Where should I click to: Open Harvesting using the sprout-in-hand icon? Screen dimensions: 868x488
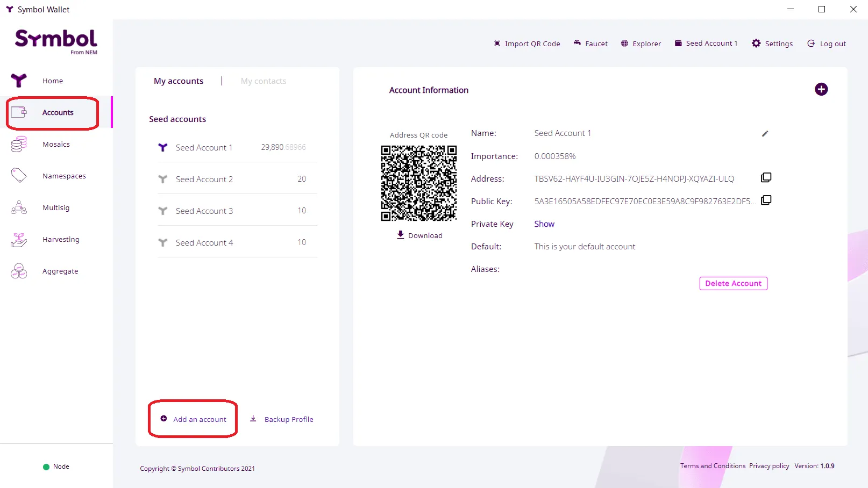pyautogui.click(x=18, y=239)
